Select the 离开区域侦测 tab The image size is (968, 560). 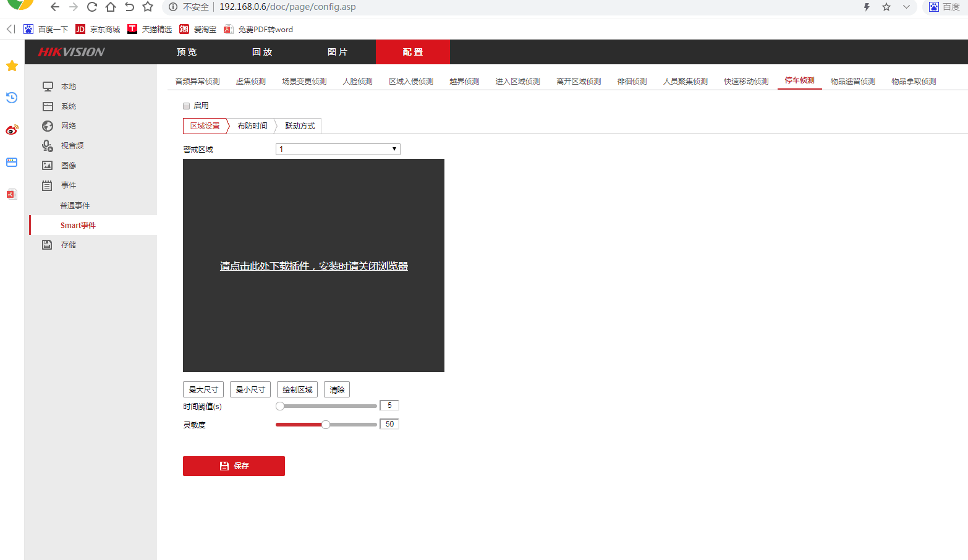pyautogui.click(x=579, y=82)
